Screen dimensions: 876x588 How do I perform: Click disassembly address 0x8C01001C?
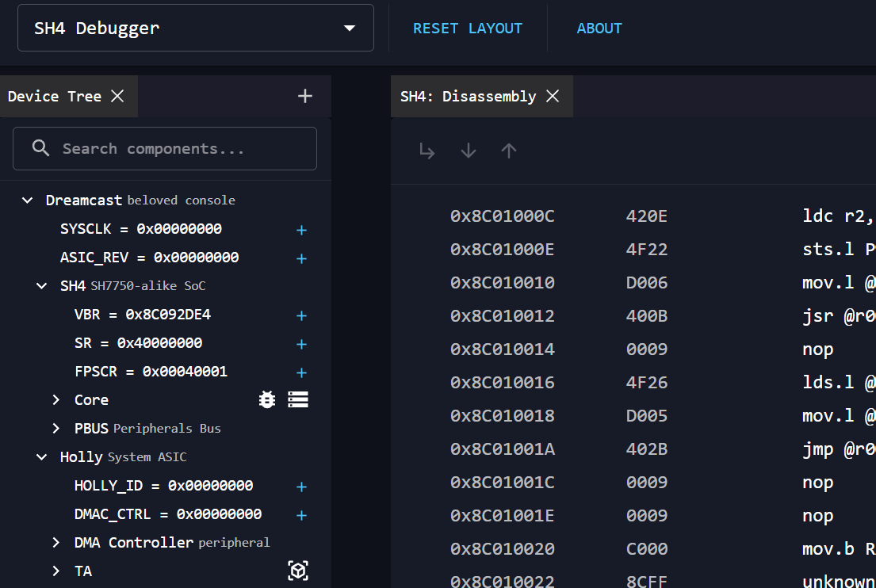click(503, 483)
